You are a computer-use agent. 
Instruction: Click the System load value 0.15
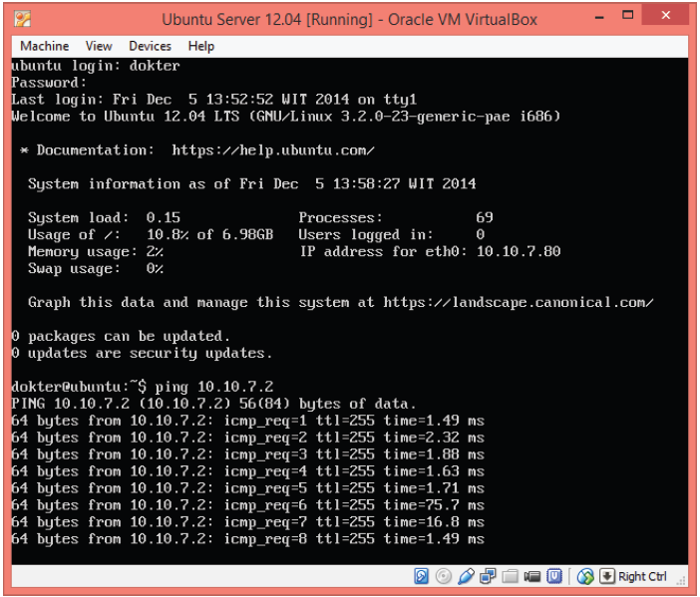pyautogui.click(x=163, y=217)
